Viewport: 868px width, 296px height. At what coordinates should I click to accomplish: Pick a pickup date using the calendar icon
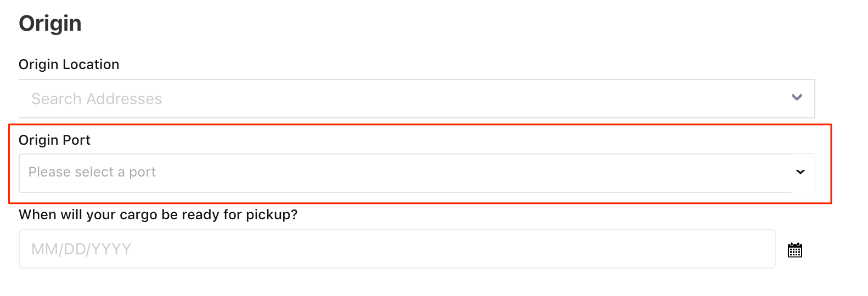(795, 250)
